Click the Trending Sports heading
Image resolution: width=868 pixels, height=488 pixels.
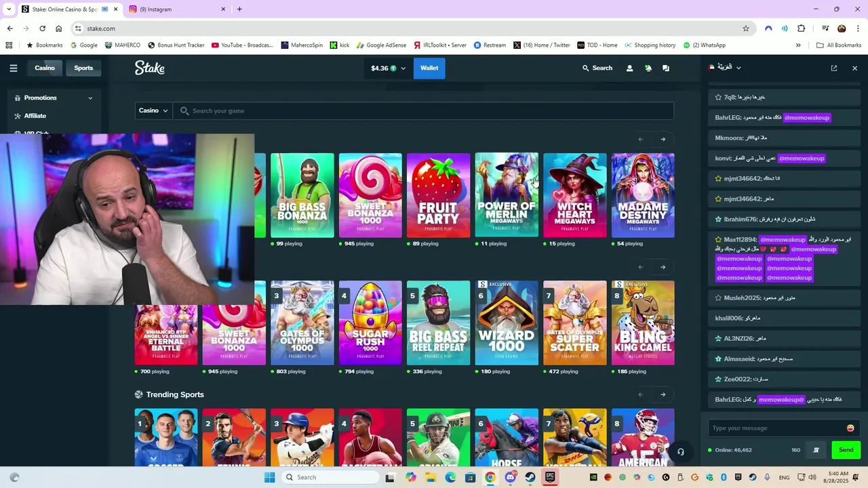(175, 394)
